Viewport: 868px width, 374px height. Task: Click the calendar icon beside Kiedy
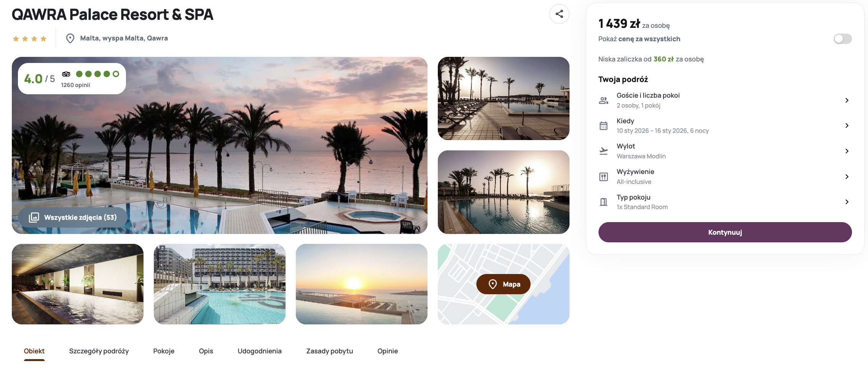(603, 126)
